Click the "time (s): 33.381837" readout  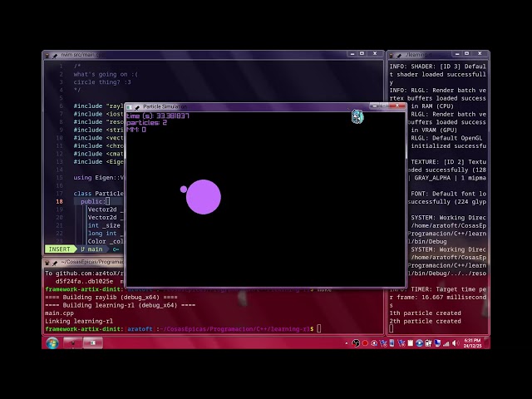coord(158,116)
